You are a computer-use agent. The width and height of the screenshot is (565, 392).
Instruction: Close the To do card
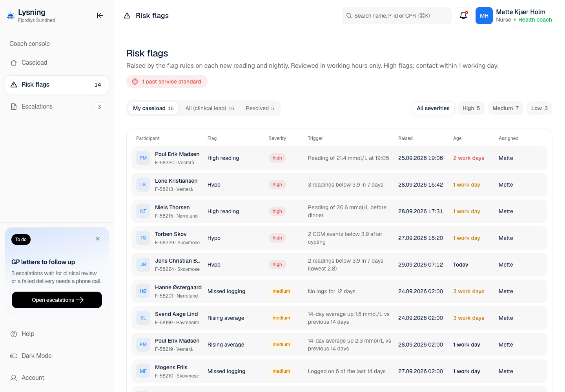[x=98, y=239]
